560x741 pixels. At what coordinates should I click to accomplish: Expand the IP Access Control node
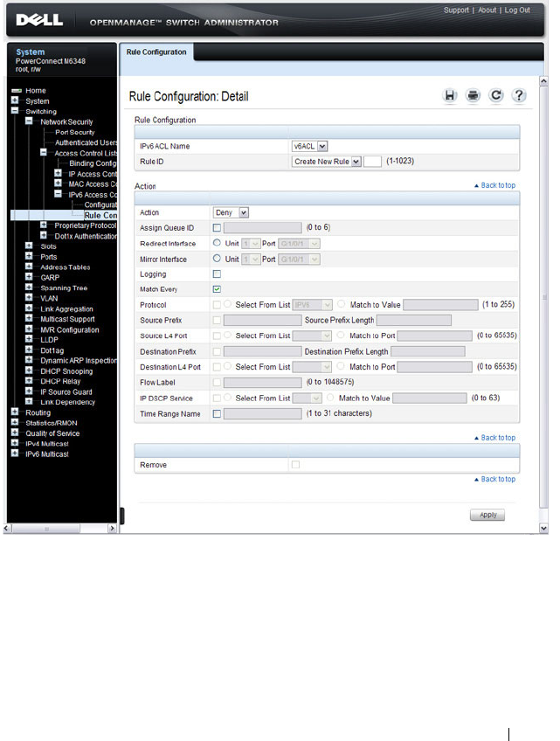click(x=59, y=173)
